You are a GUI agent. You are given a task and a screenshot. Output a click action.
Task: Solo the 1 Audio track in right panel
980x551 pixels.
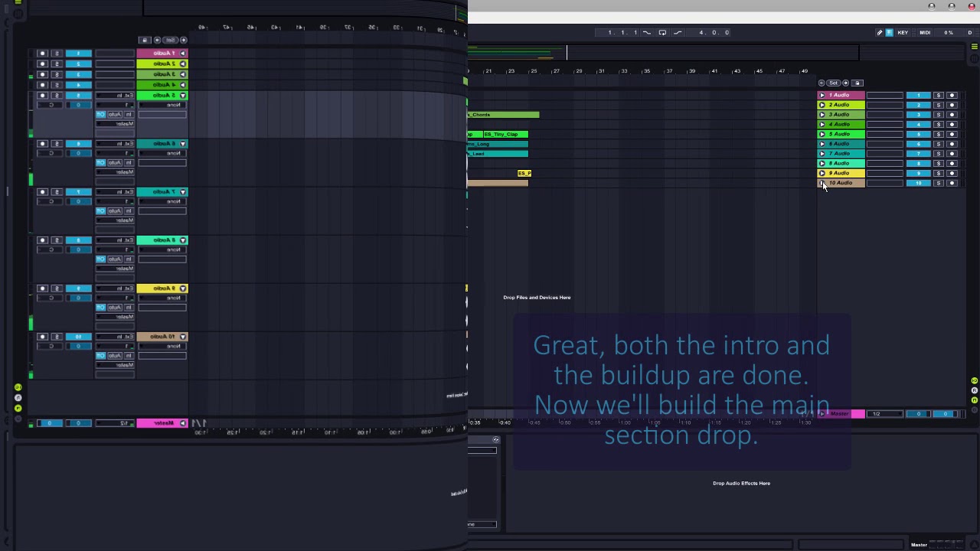click(938, 95)
